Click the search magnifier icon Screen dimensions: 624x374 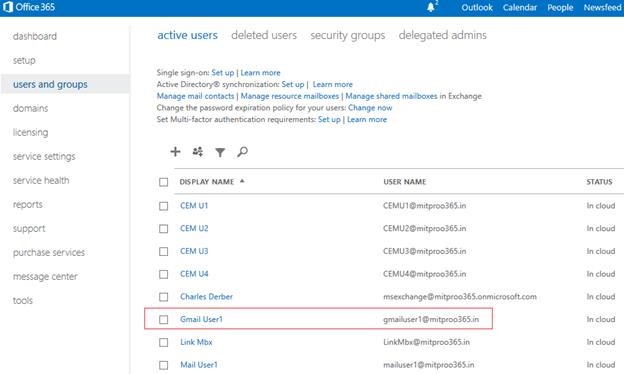[x=242, y=152]
